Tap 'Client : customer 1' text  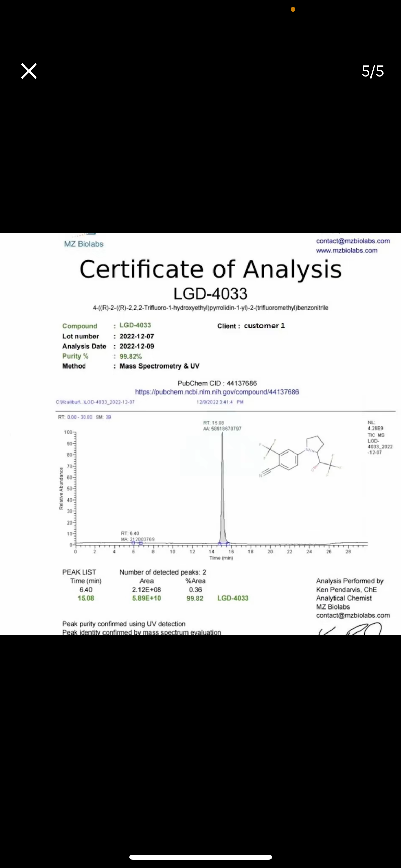pyautogui.click(x=251, y=326)
